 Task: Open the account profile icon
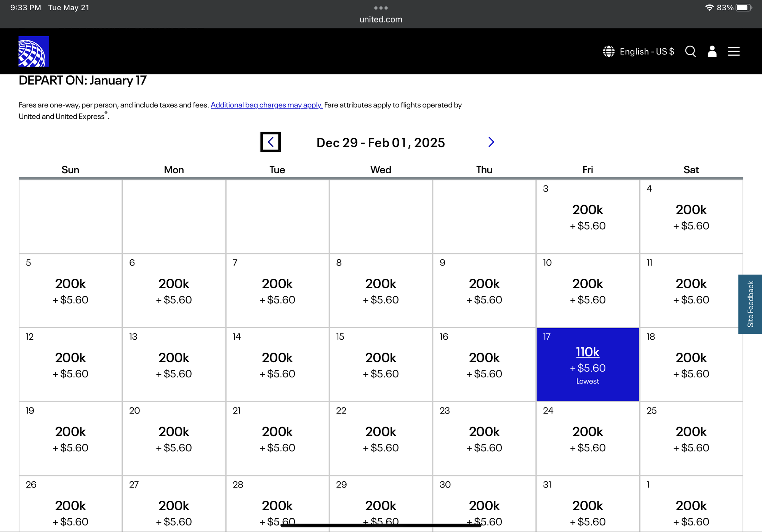pyautogui.click(x=712, y=51)
